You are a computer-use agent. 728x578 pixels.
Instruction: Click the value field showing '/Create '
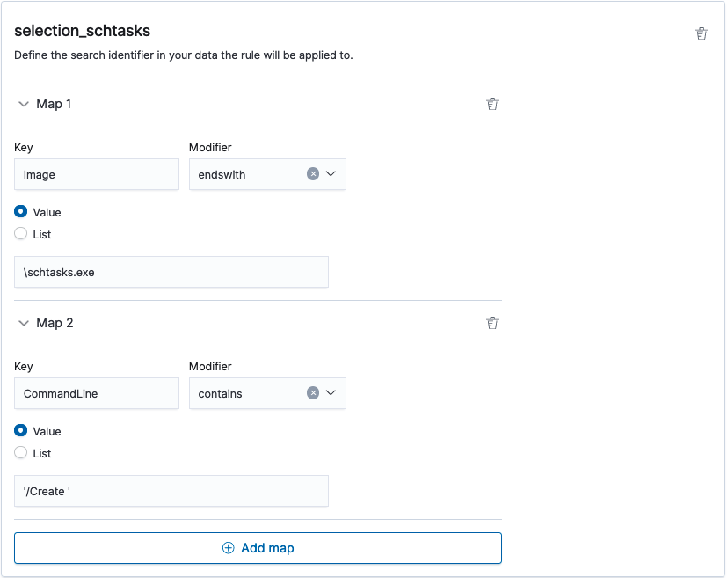click(171, 490)
